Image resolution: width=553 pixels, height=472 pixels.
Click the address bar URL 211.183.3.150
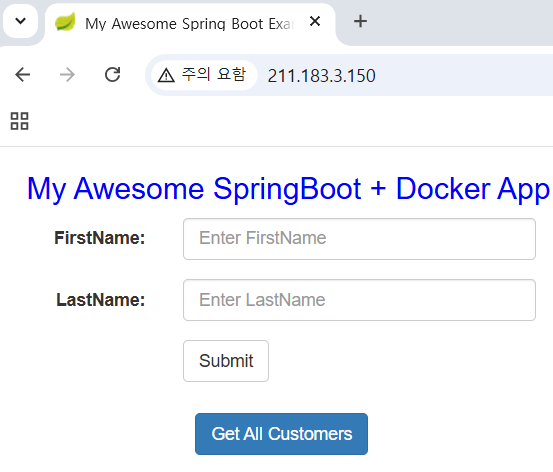(321, 75)
